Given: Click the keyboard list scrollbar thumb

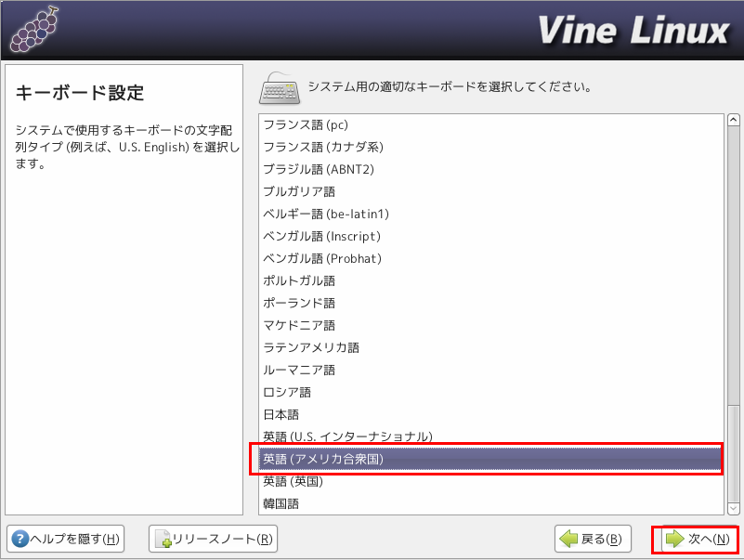Looking at the screenshot, I should 734,453.
